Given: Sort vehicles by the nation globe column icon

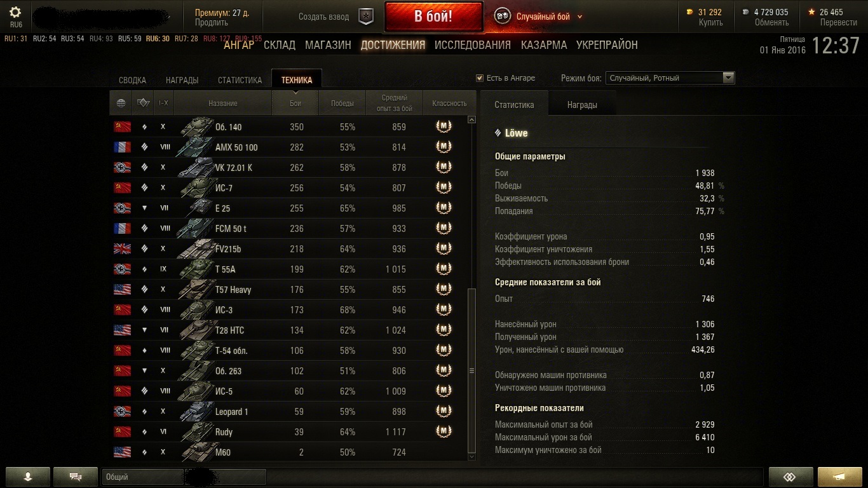Looking at the screenshot, I should (x=121, y=103).
